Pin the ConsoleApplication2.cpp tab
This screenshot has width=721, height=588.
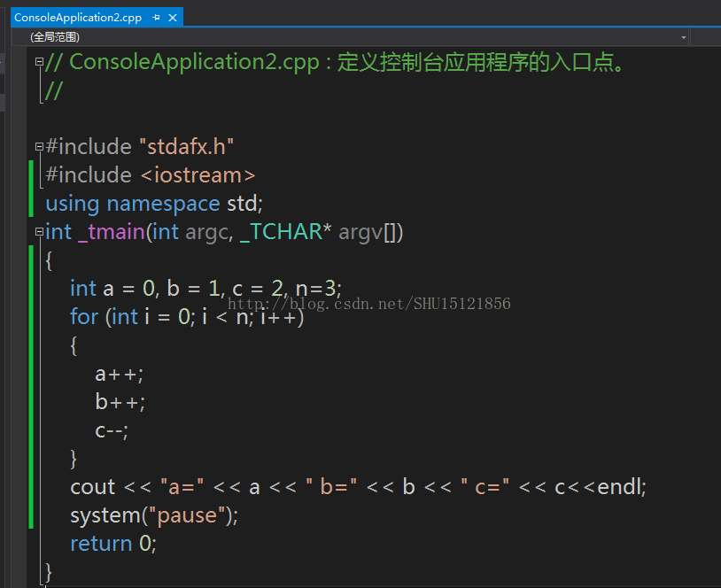(157, 18)
